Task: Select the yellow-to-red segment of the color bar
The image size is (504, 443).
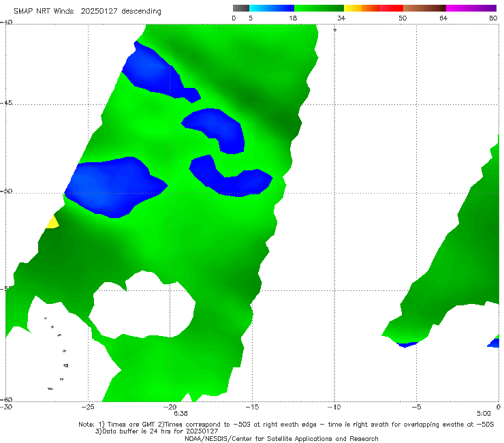Action: 373,8
